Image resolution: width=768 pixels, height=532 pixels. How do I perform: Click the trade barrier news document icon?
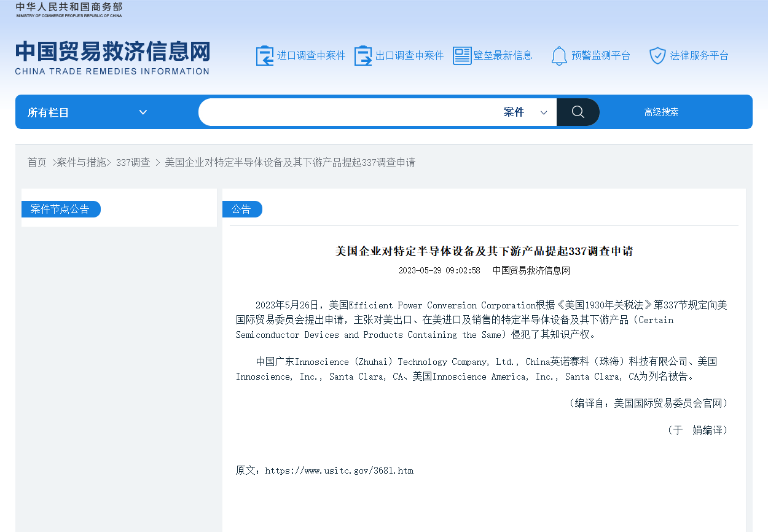point(462,56)
